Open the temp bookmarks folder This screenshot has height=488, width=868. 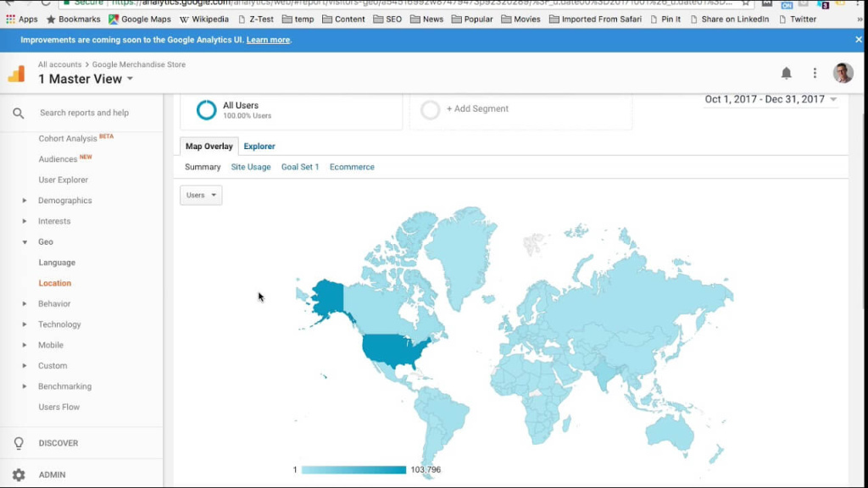point(298,19)
